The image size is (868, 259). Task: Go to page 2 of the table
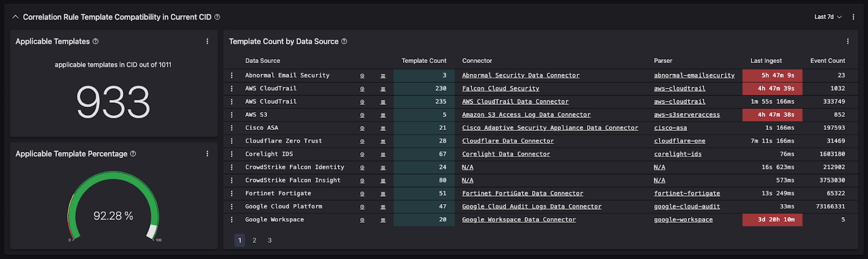click(x=254, y=240)
